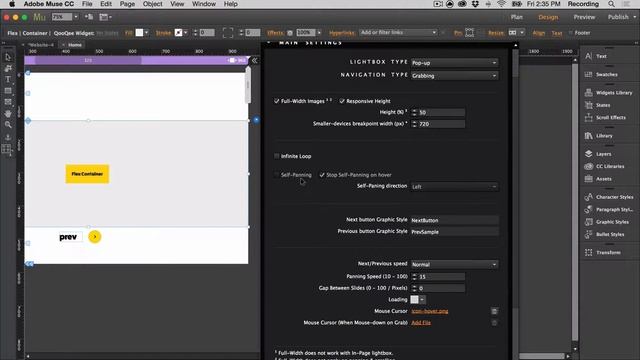Open the File menu
Viewport: 640px width, 360px height.
point(87,4)
